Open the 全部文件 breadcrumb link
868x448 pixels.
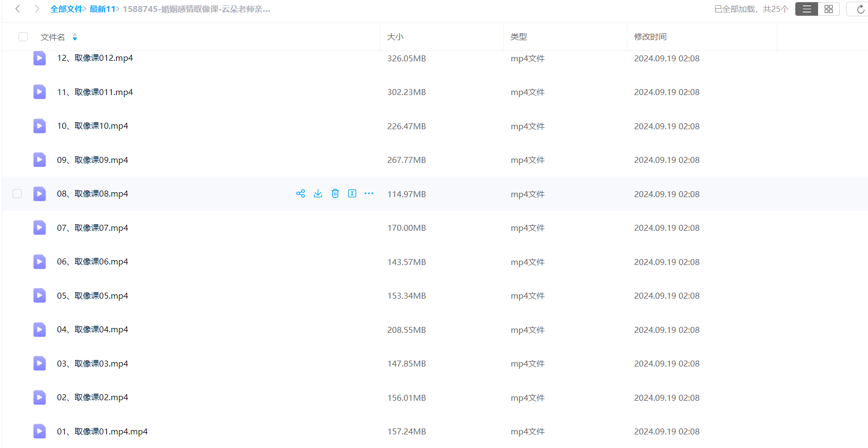point(67,9)
